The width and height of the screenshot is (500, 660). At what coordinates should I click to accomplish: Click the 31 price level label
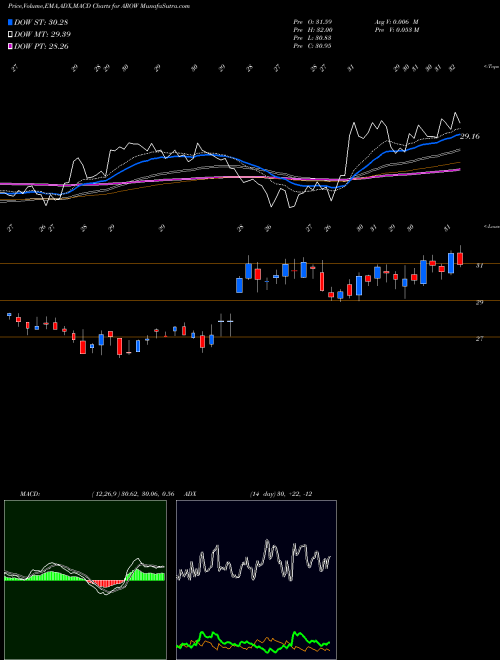coord(479,266)
